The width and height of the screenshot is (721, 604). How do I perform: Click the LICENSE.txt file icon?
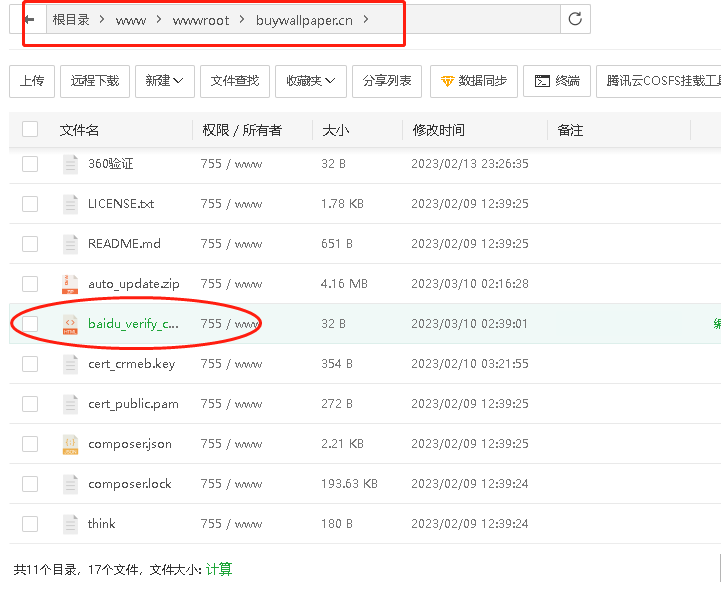(70, 204)
